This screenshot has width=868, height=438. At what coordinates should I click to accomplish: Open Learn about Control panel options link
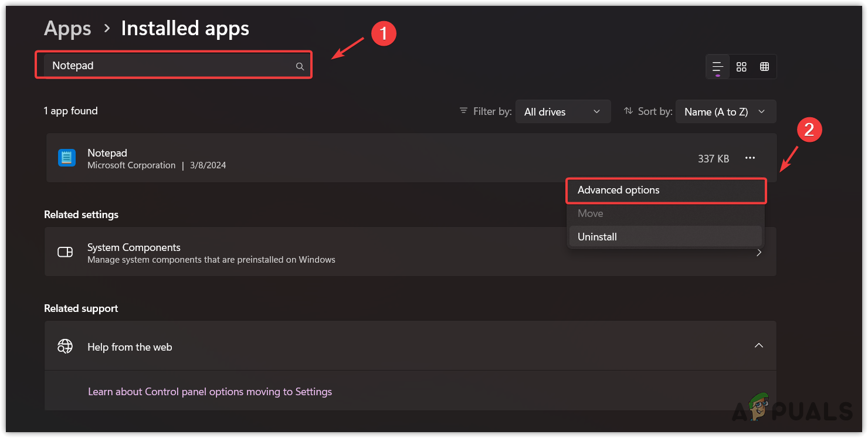tap(210, 392)
